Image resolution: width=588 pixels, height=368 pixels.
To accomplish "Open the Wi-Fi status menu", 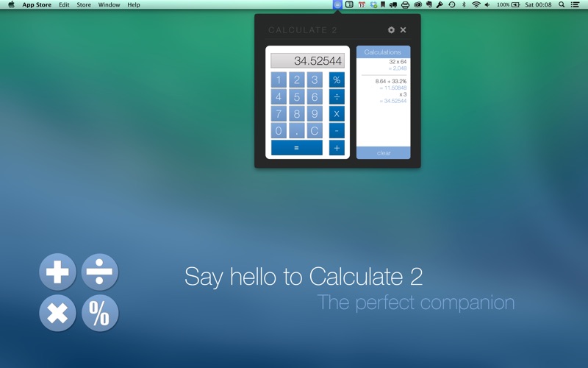I will [x=476, y=4].
